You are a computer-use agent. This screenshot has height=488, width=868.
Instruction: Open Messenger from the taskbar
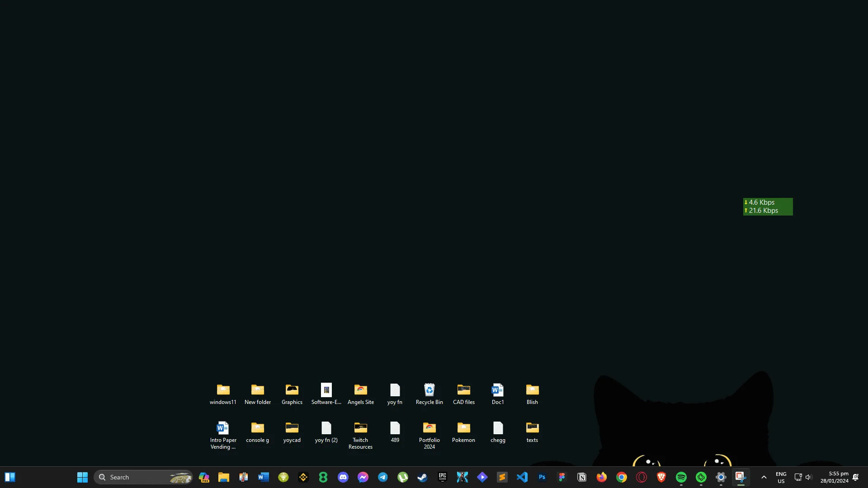point(363,477)
